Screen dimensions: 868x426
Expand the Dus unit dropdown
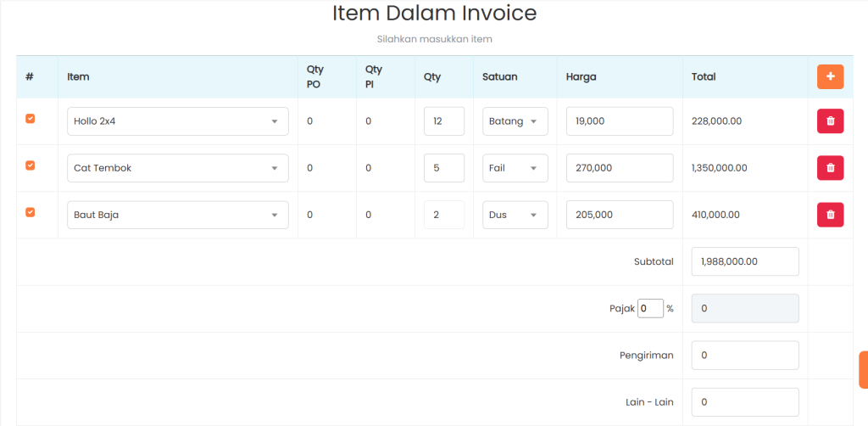point(515,215)
